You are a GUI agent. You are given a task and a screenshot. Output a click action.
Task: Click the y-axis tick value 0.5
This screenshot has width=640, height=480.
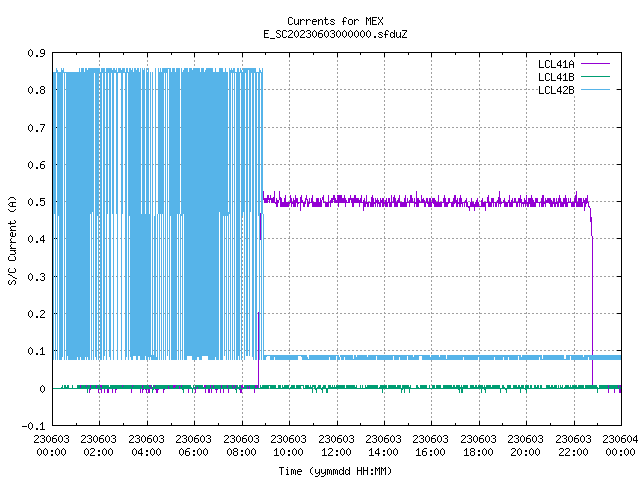point(36,202)
